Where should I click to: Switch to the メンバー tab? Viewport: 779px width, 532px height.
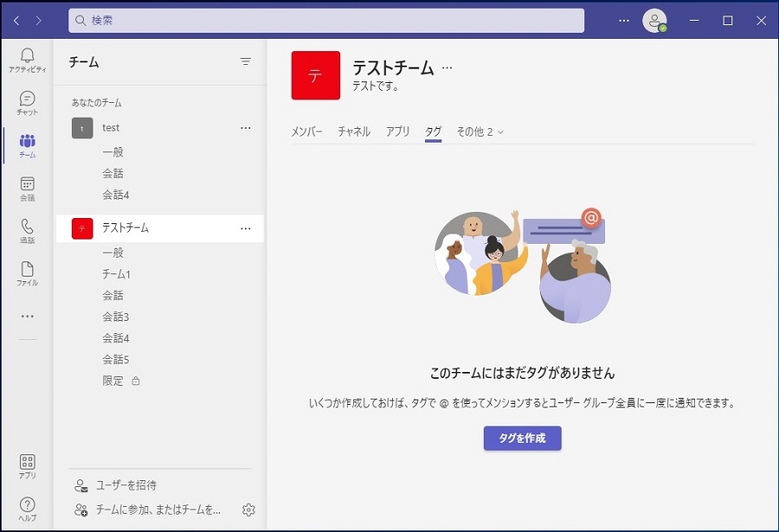[306, 131]
